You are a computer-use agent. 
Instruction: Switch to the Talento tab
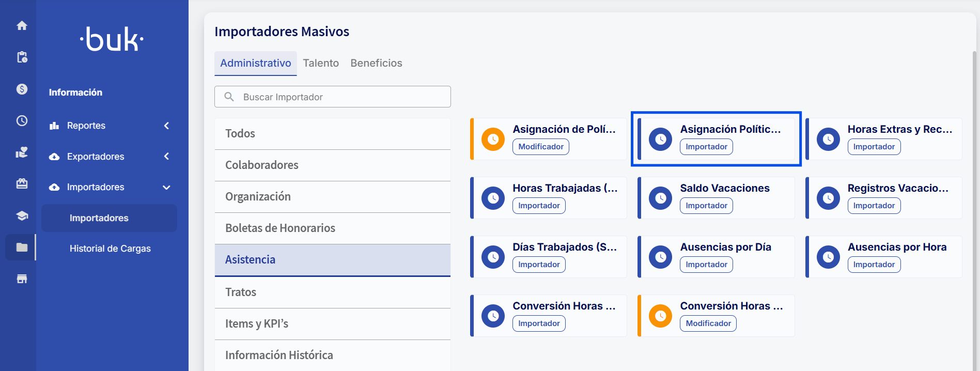click(321, 63)
